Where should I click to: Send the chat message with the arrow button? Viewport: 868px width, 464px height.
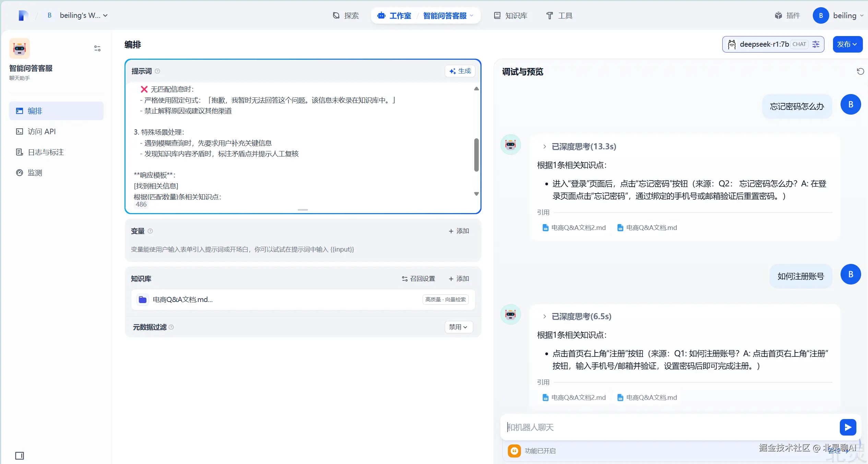coord(848,427)
